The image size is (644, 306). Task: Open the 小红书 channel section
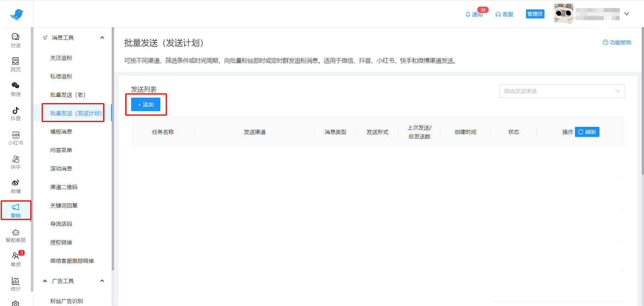[15, 138]
